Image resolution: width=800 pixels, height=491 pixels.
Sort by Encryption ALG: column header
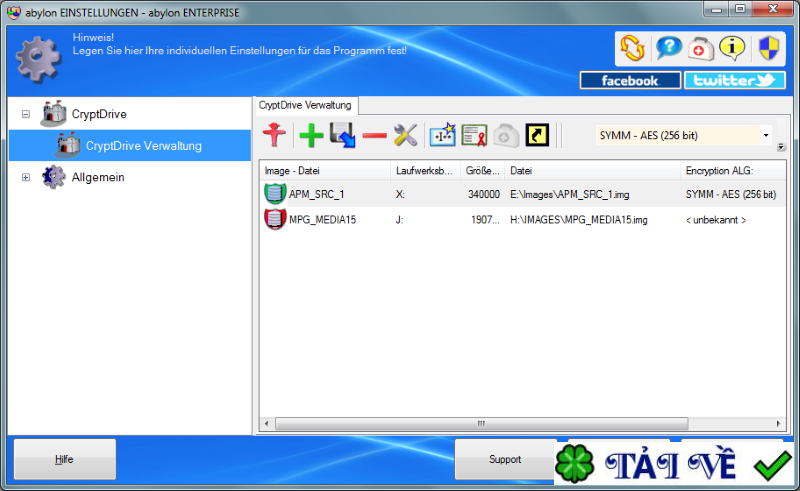click(733, 170)
